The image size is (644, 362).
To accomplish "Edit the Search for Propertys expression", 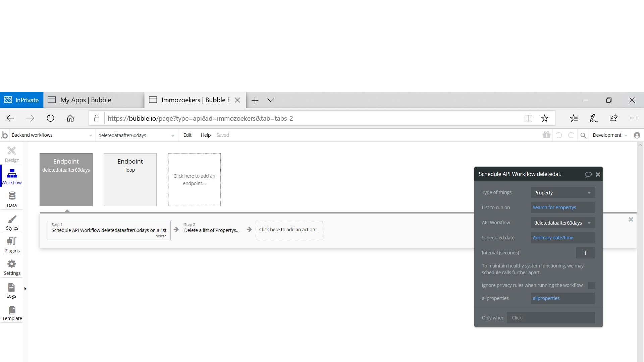I will [562, 207].
